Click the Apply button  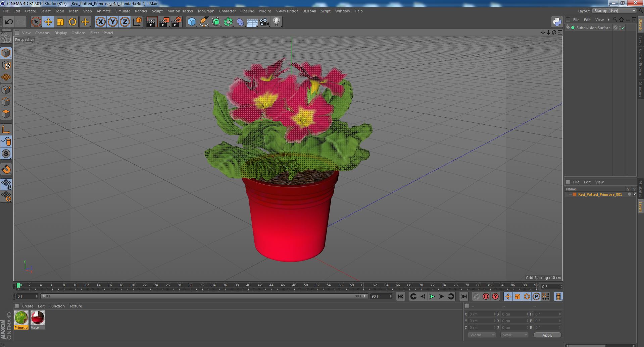(547, 335)
